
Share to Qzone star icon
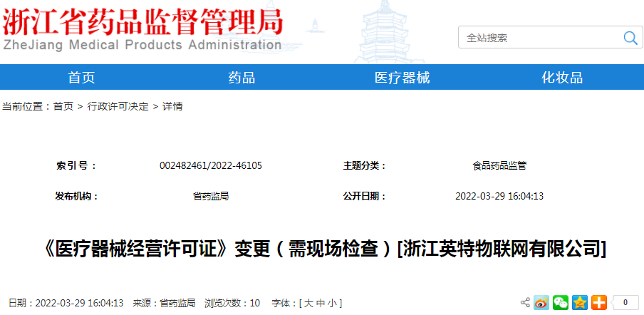click(580, 303)
